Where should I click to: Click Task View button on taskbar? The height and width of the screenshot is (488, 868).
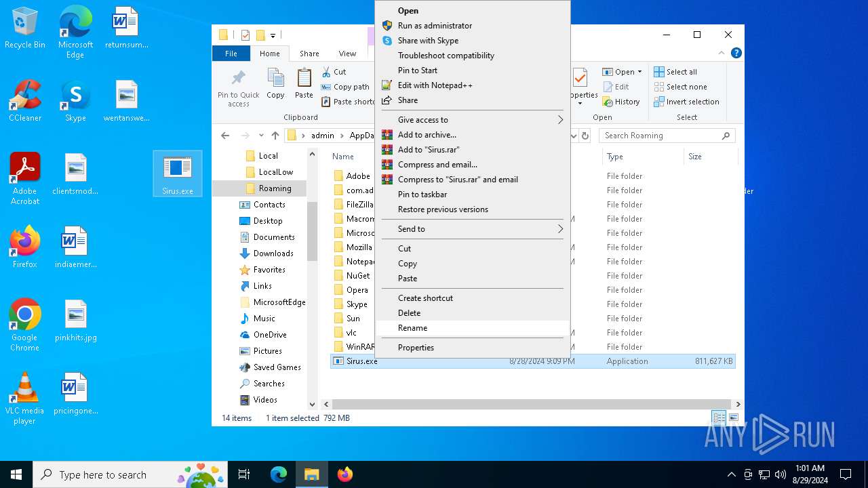tap(244, 474)
